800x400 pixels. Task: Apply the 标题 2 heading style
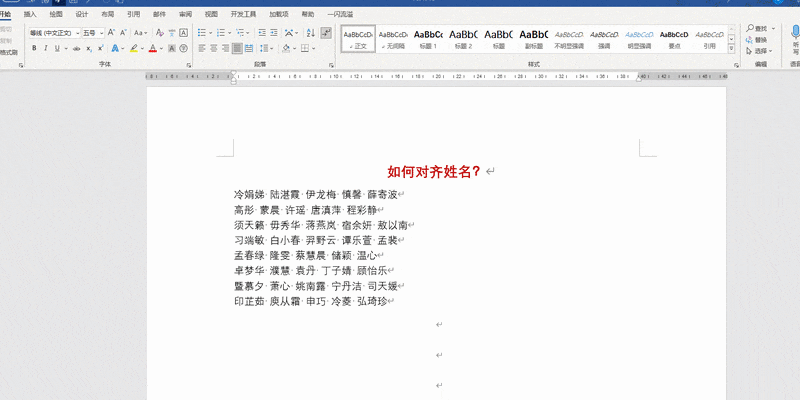(x=463, y=39)
